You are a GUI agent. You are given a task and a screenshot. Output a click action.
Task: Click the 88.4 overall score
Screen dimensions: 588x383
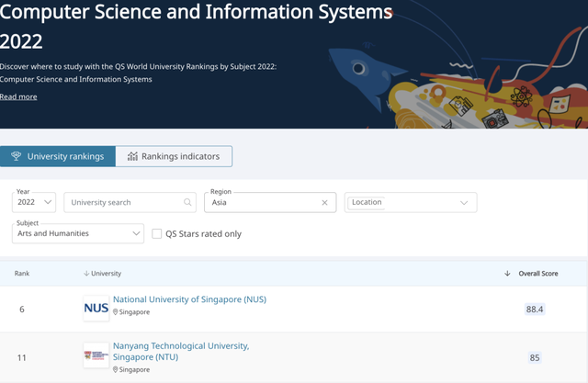(535, 310)
